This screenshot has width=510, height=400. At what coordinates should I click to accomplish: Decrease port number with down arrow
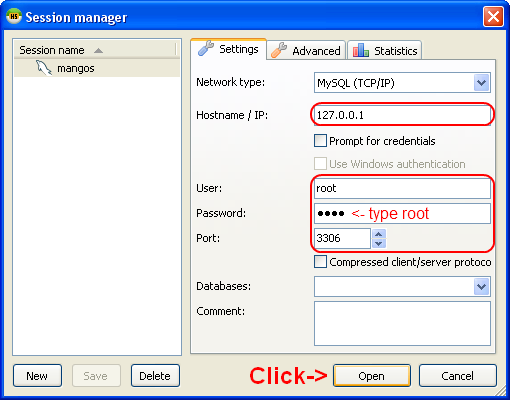[x=378, y=243]
